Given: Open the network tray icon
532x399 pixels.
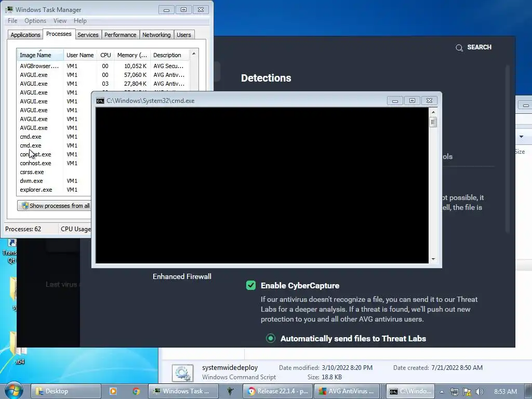Looking at the screenshot, I should 454,392.
